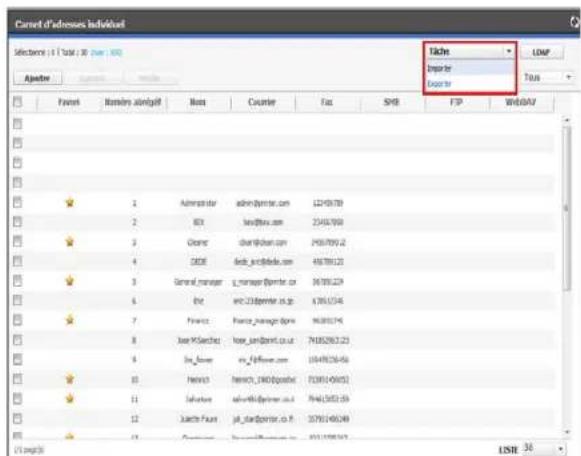
Task: Click the scrollbar up arrow of the list
Action: pos(567,120)
